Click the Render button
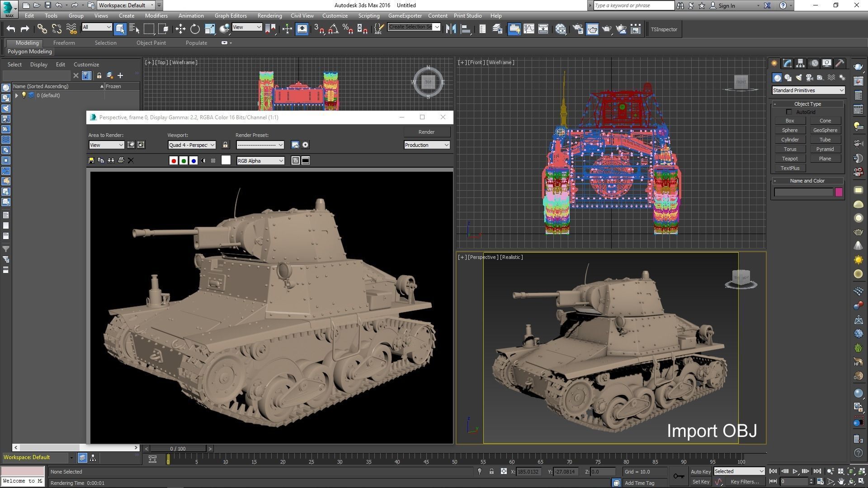The height and width of the screenshot is (488, 868). (x=426, y=132)
